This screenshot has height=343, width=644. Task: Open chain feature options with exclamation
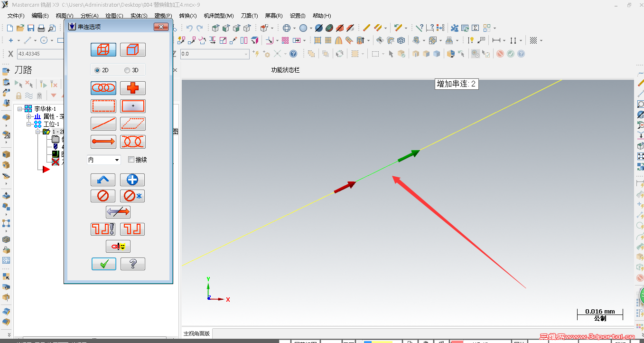pos(103,229)
